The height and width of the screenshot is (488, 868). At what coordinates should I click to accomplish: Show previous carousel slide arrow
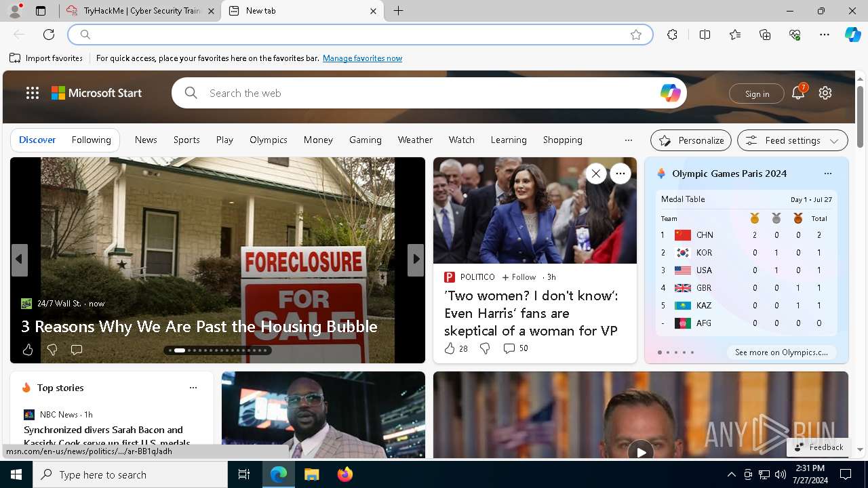19,259
